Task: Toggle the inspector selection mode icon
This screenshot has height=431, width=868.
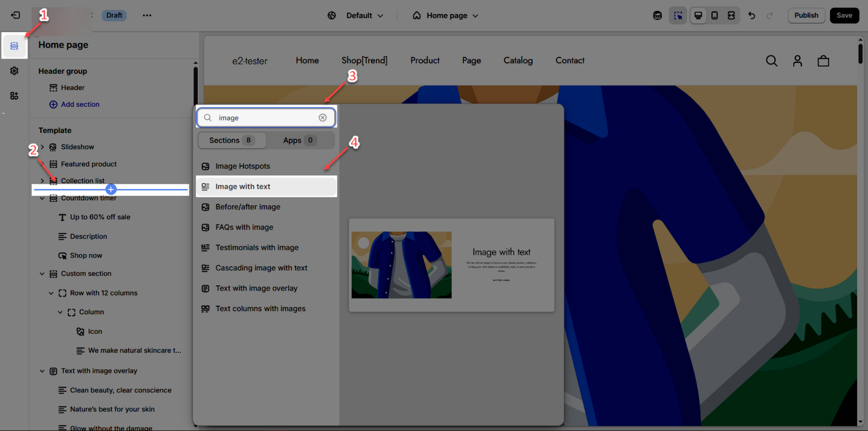Action: [678, 15]
